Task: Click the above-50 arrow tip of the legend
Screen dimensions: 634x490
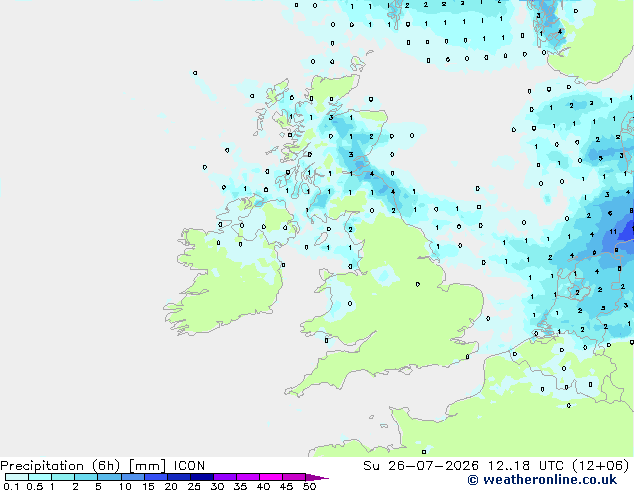Action: tap(317, 477)
